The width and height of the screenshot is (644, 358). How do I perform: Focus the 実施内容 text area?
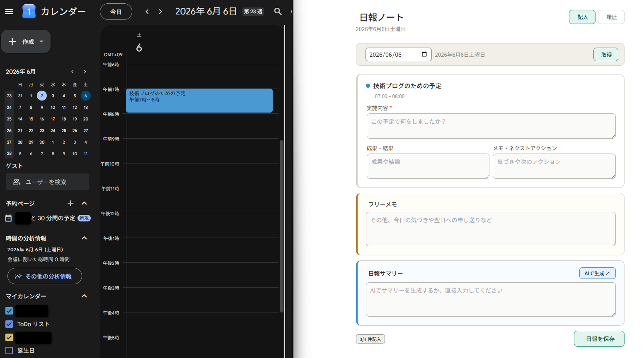point(491,126)
